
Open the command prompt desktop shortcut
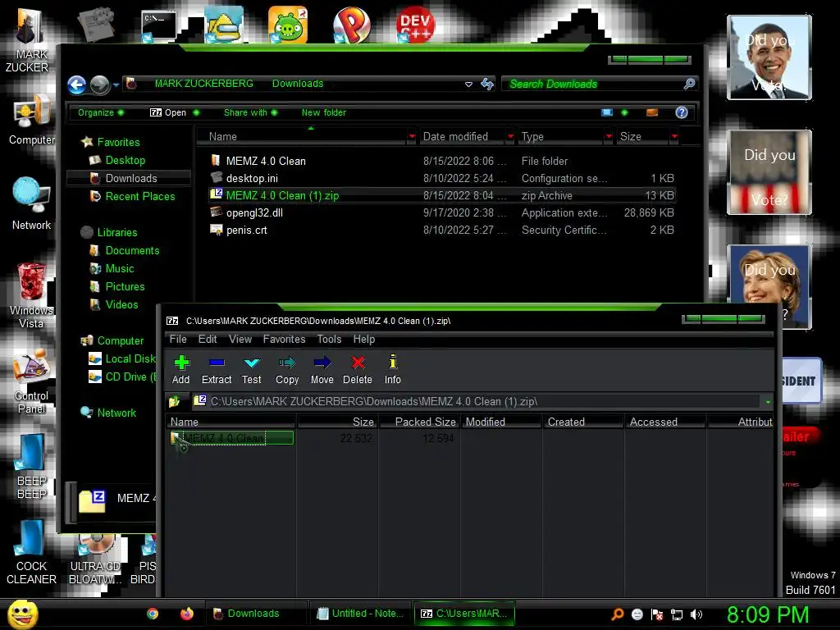158,25
